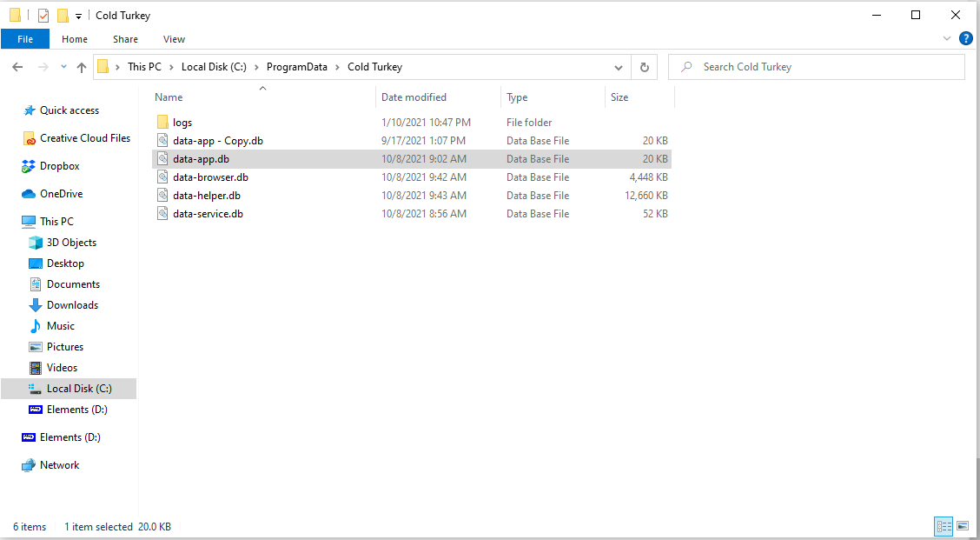Select the data-app - Copy.db file icon

pyautogui.click(x=162, y=141)
